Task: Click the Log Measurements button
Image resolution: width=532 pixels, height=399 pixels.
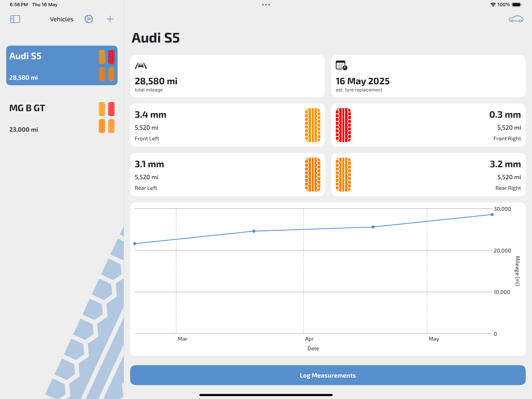Action: pos(328,375)
